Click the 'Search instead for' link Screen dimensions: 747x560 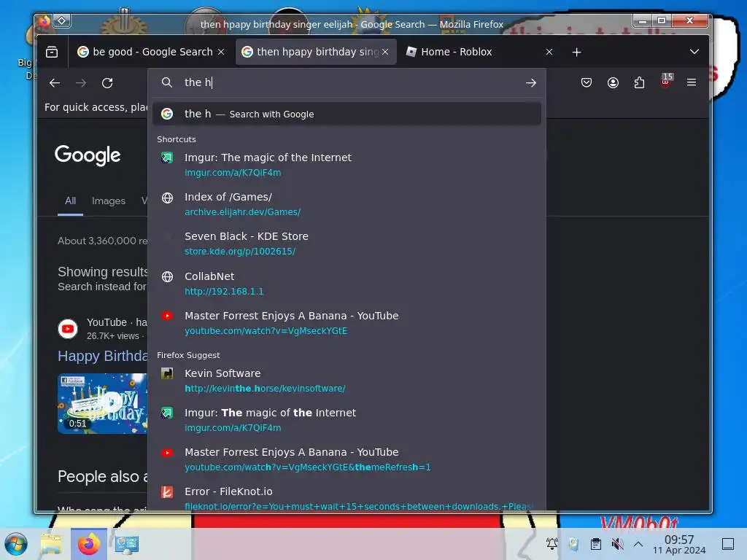click(x=102, y=287)
